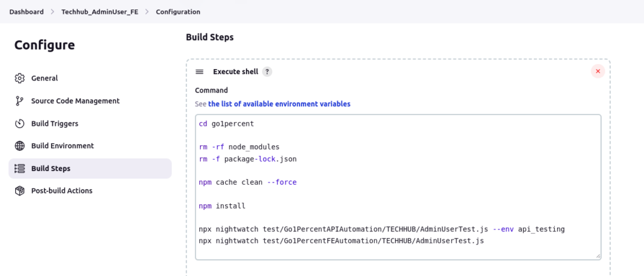The image size is (644, 276).
Task: Click the Build Triggers clock icon
Action: [19, 124]
